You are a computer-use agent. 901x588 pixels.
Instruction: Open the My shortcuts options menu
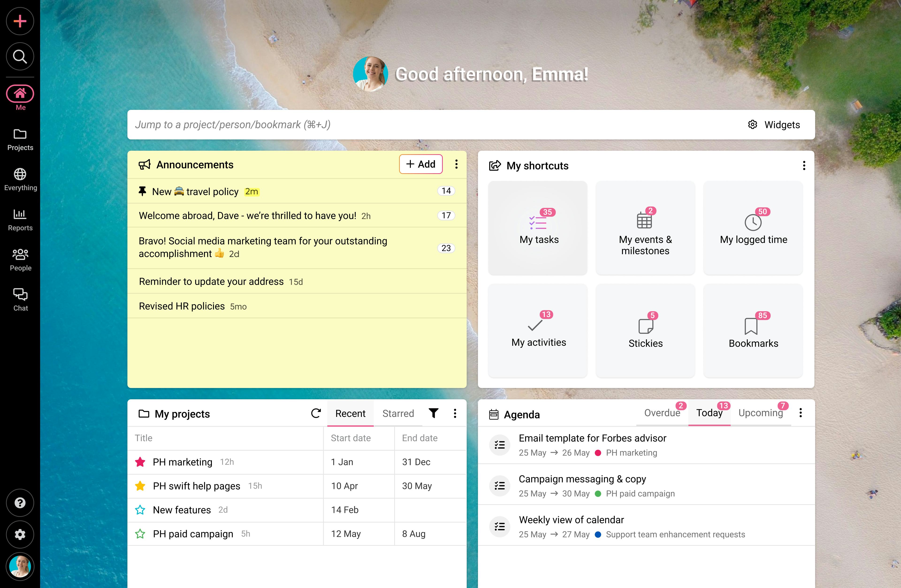tap(804, 166)
